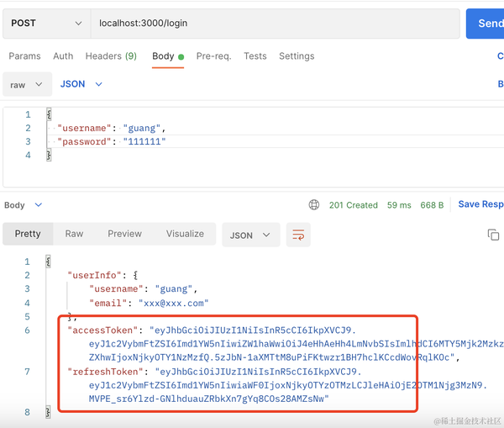Click the refresh token segment starting MVPE_sr6Ylzd
Viewport: 504px width, 428px height.
tap(209, 399)
